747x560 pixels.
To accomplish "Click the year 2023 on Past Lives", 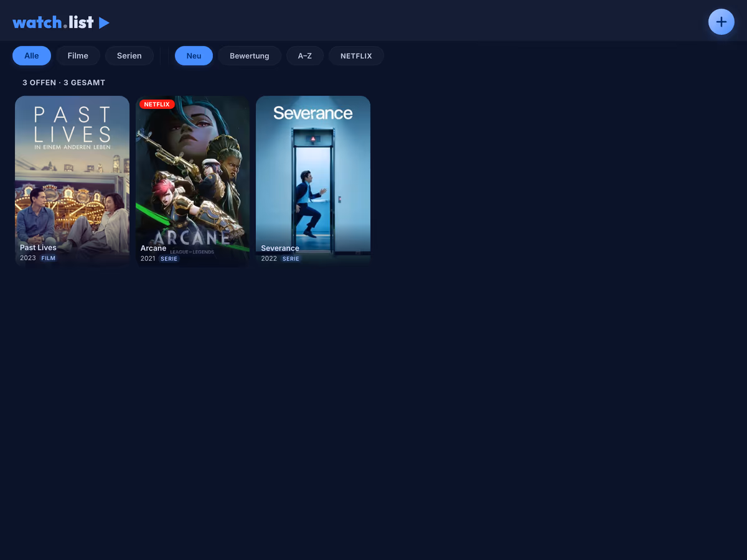I will pyautogui.click(x=28, y=258).
